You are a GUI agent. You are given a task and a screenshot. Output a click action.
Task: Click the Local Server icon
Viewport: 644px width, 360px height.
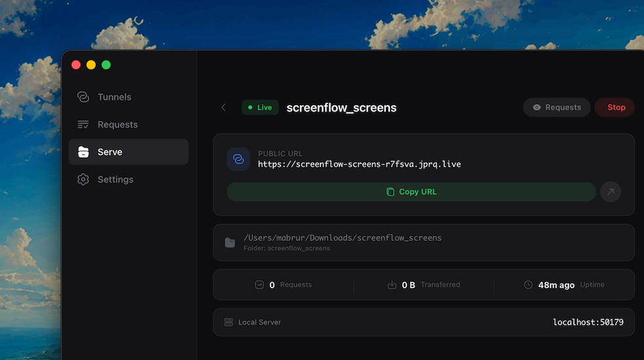[229, 322]
